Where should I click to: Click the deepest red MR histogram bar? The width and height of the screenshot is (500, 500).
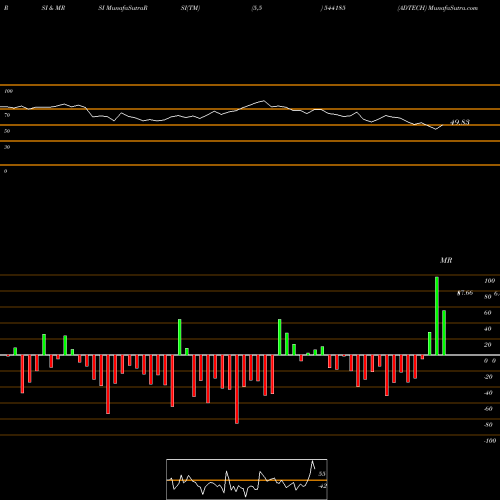pos(237,389)
